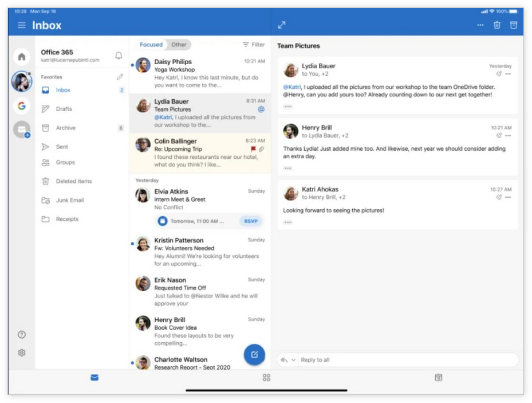Expand the reading pane to full screen
Viewport: 532px width, 403px height.
pyautogui.click(x=281, y=25)
